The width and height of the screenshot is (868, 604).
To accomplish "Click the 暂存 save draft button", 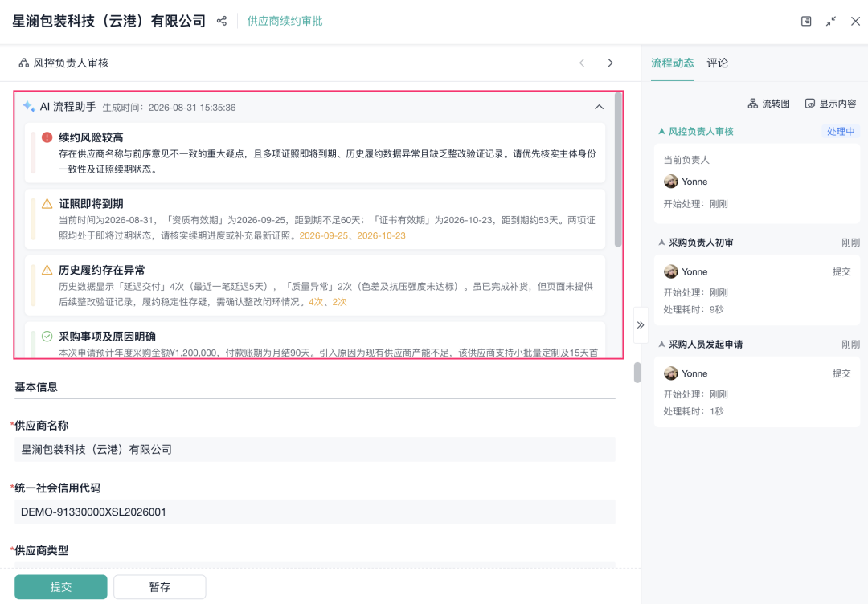I will tap(160, 587).
